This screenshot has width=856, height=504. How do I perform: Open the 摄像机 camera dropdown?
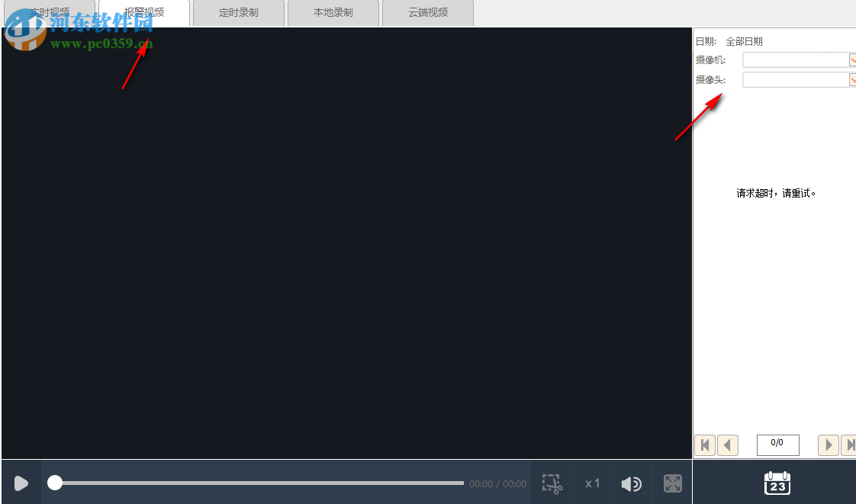tap(797, 59)
